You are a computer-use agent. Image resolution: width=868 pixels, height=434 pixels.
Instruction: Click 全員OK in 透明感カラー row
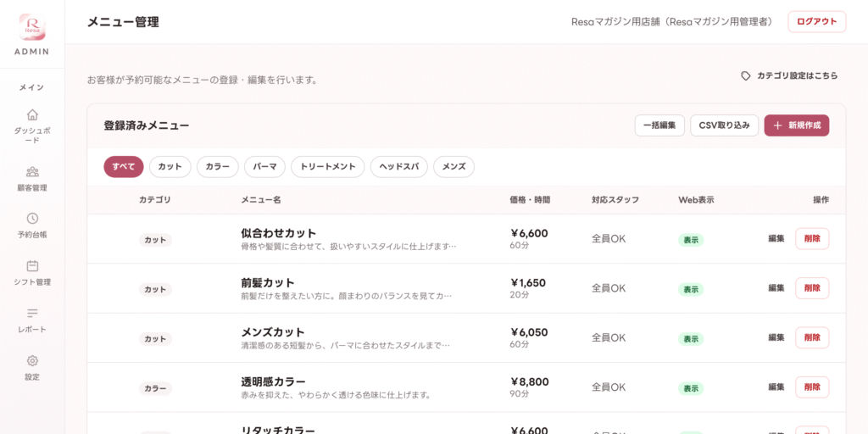(609, 387)
